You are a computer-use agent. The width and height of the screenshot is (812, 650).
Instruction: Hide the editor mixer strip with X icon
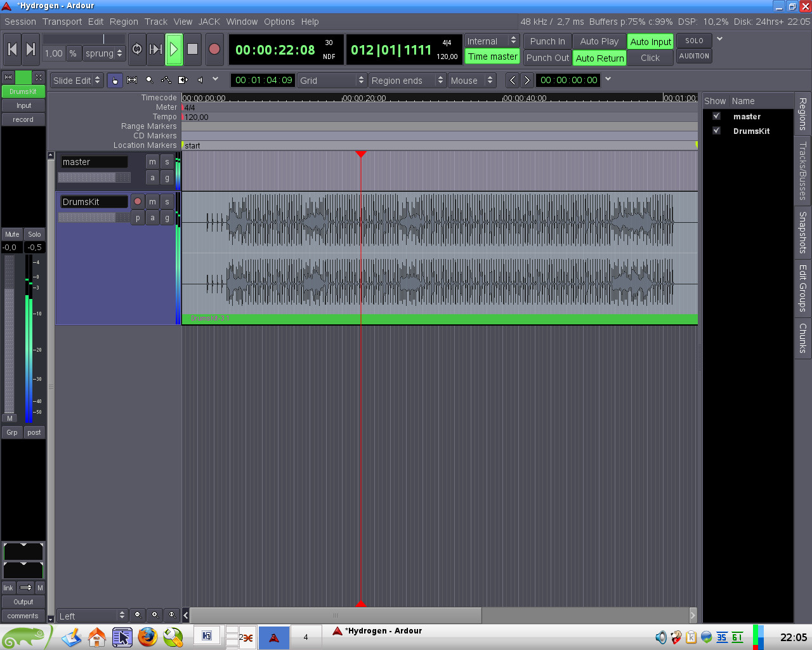39,77
